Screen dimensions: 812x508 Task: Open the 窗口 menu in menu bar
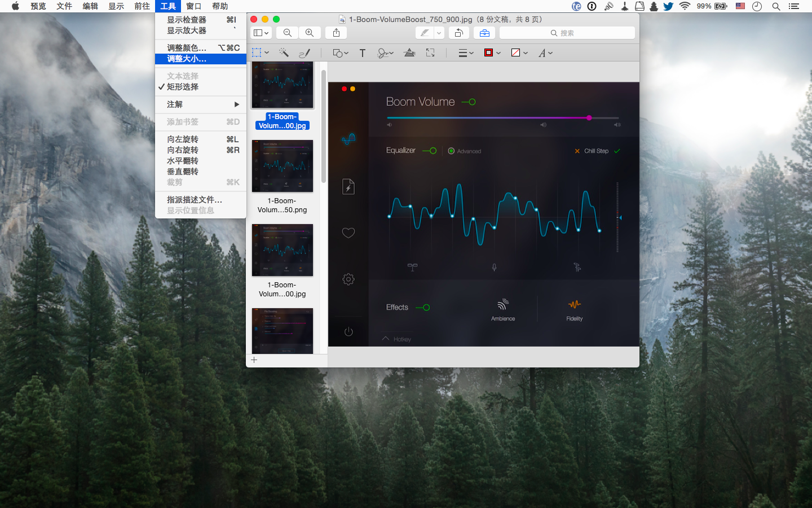tap(194, 6)
